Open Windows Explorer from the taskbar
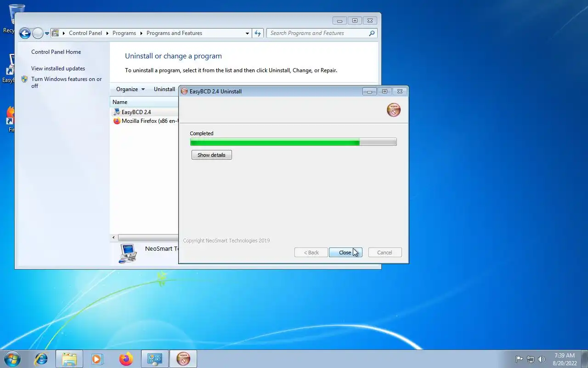The width and height of the screenshot is (588, 368). (69, 359)
